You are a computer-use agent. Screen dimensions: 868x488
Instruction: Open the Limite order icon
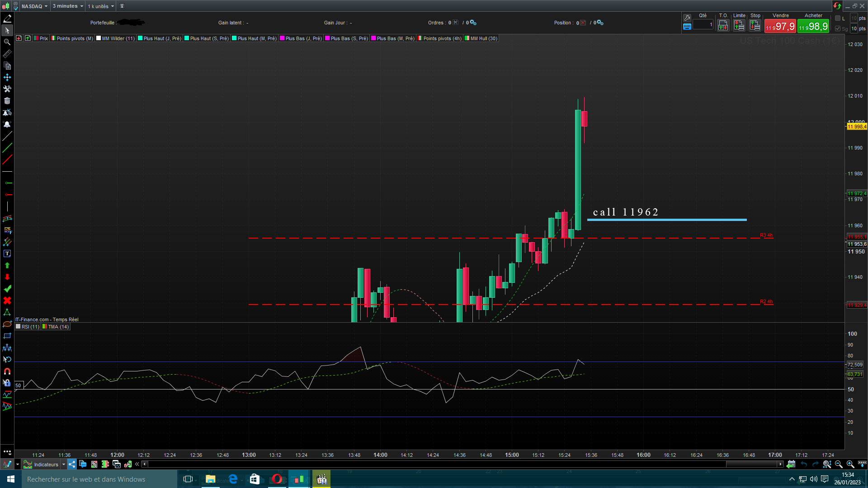click(739, 26)
